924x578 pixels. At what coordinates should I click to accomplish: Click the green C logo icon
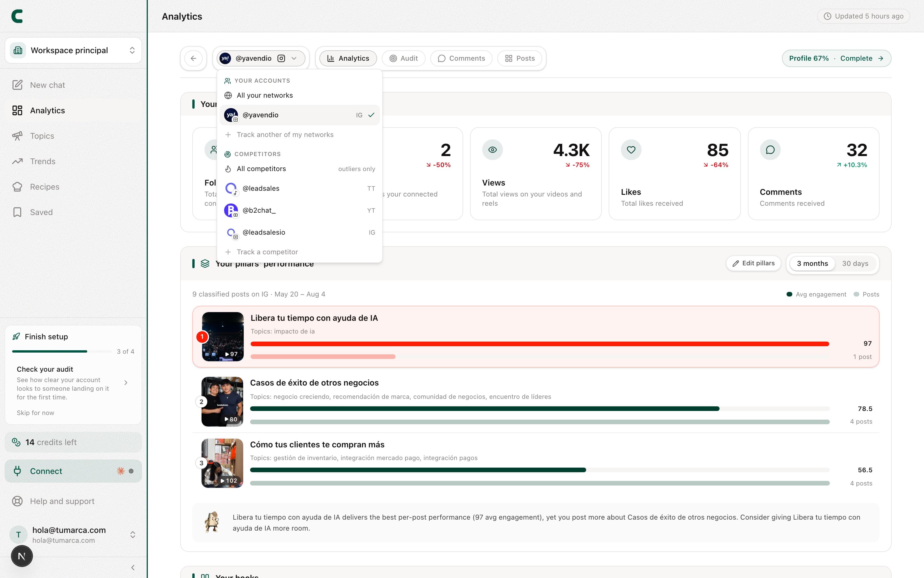[x=17, y=16]
